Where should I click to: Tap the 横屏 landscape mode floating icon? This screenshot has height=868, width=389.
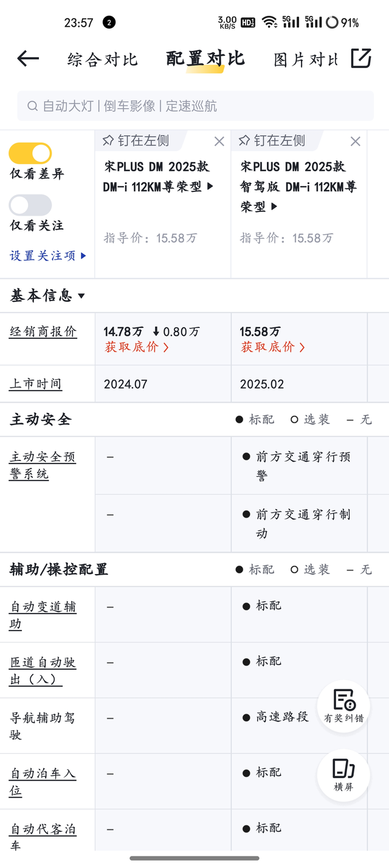click(343, 775)
